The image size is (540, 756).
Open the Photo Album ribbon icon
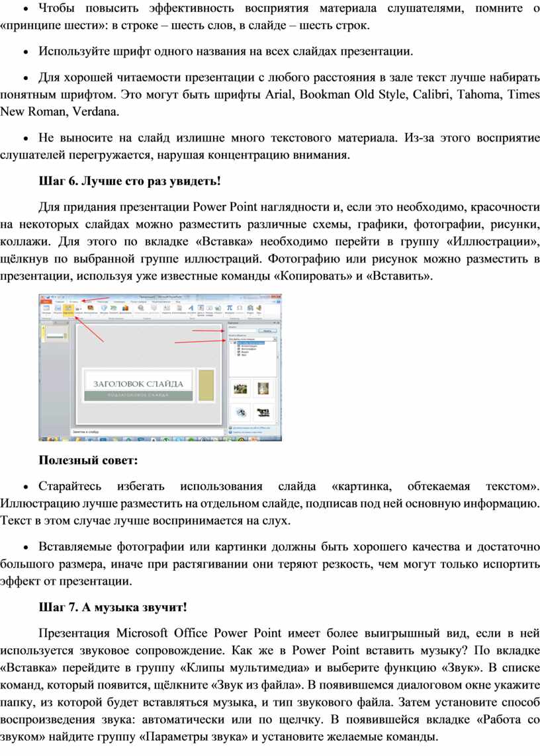(91, 309)
